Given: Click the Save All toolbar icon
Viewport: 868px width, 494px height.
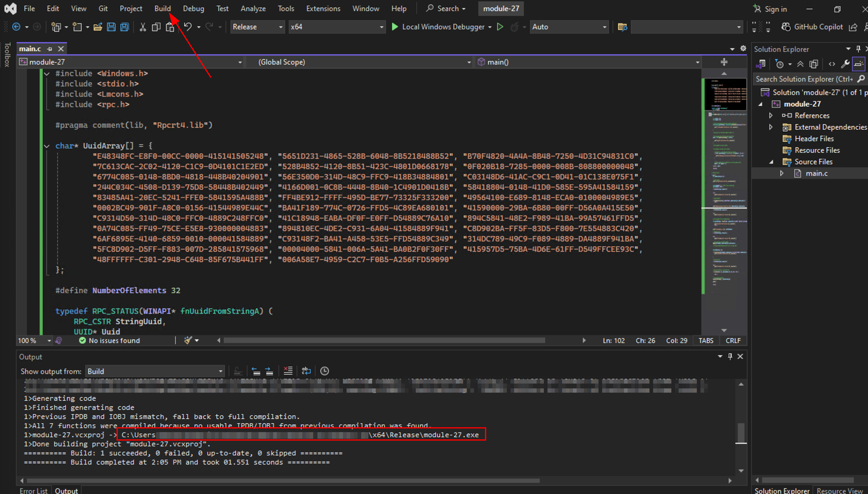Looking at the screenshot, I should 124,27.
